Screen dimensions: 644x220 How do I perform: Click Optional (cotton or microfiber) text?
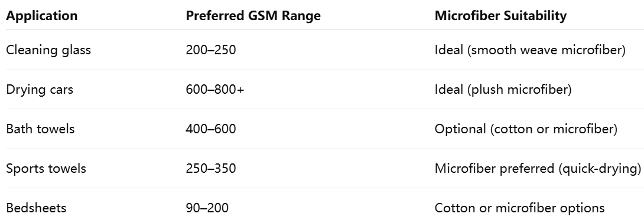click(526, 129)
